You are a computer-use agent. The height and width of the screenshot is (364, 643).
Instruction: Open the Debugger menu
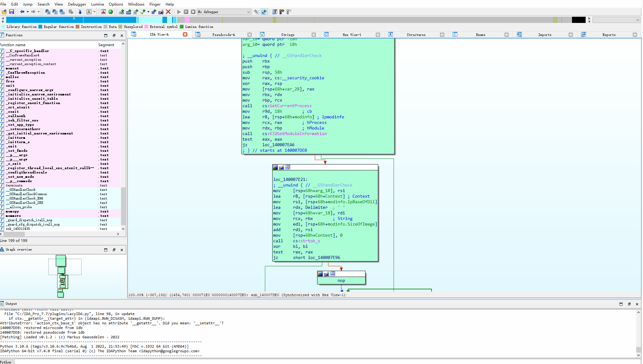[77, 4]
